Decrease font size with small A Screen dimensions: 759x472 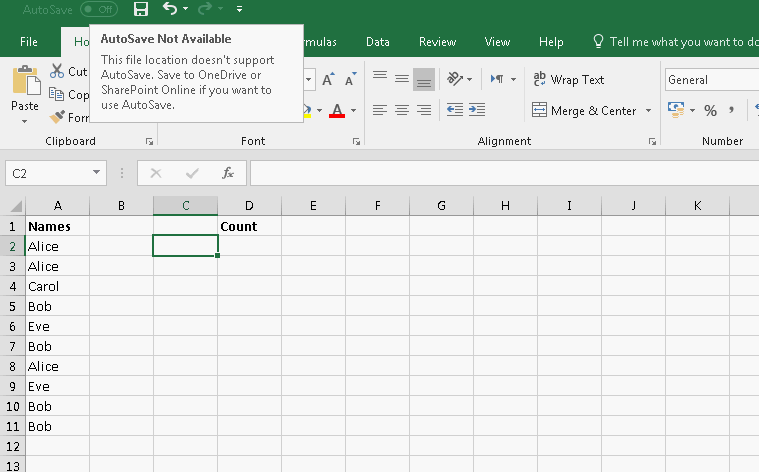tap(350, 79)
